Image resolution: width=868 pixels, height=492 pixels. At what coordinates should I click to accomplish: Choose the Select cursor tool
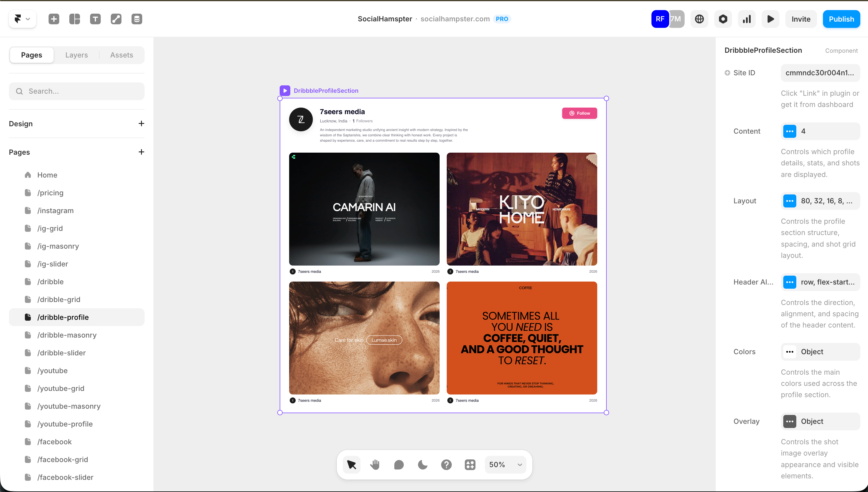pyautogui.click(x=352, y=465)
